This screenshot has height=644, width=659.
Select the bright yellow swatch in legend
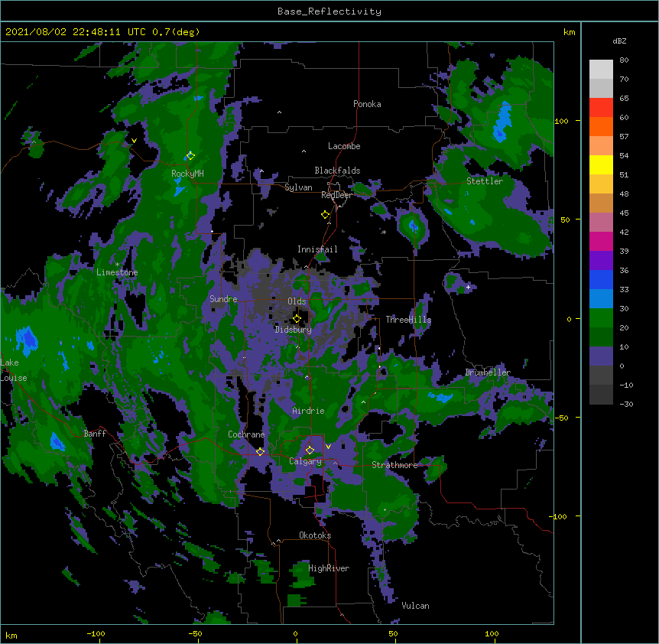601,164
